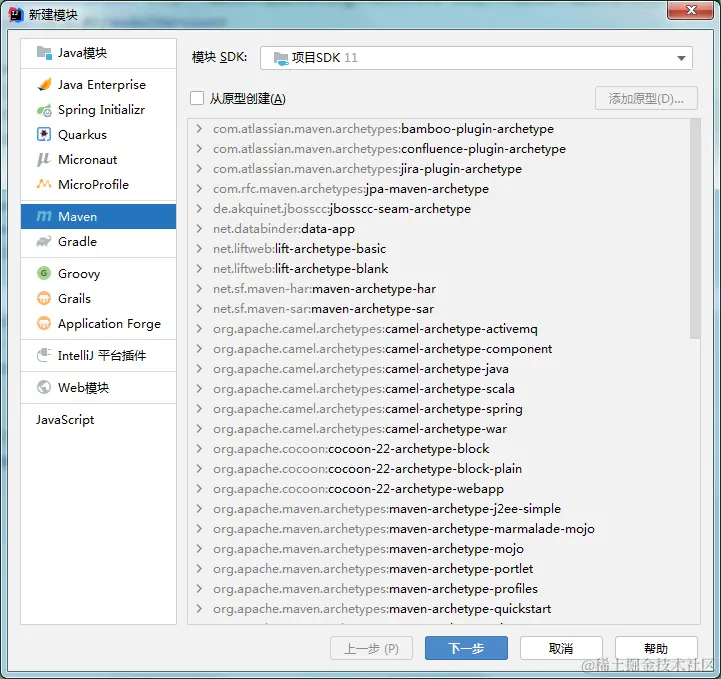
Task: Click the Micronaut mu icon
Action: [44, 160]
